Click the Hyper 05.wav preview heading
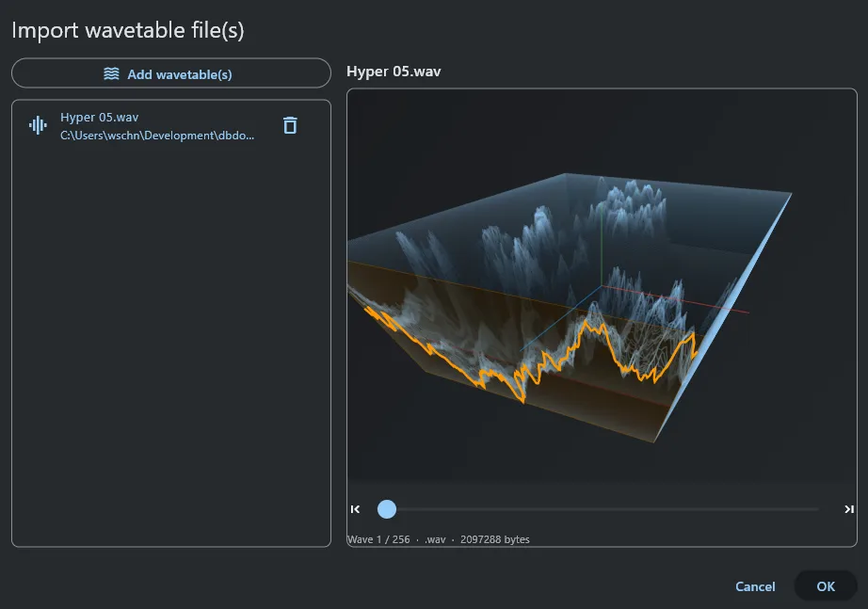The image size is (868, 609). [x=394, y=72]
